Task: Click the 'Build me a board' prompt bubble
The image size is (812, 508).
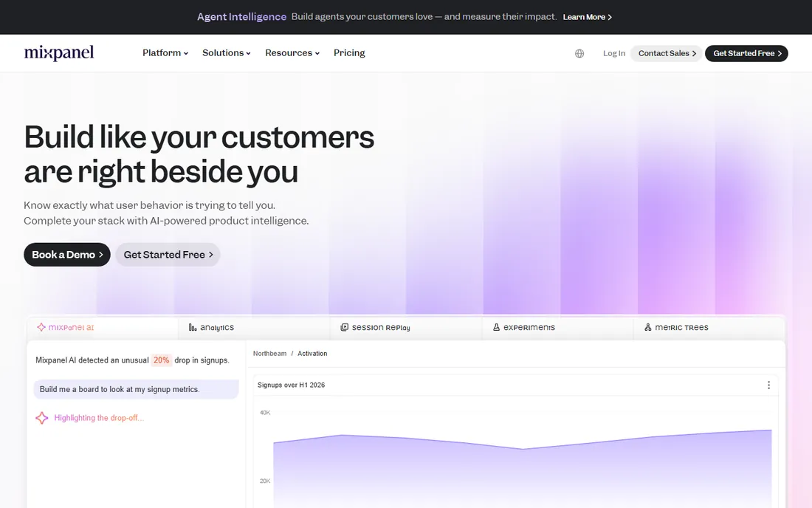Action: click(x=137, y=389)
